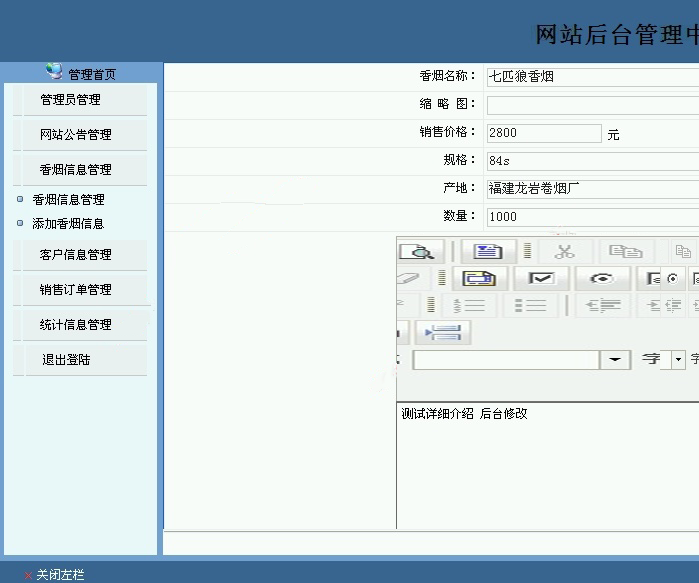Click the bulleted list icon

(530, 305)
